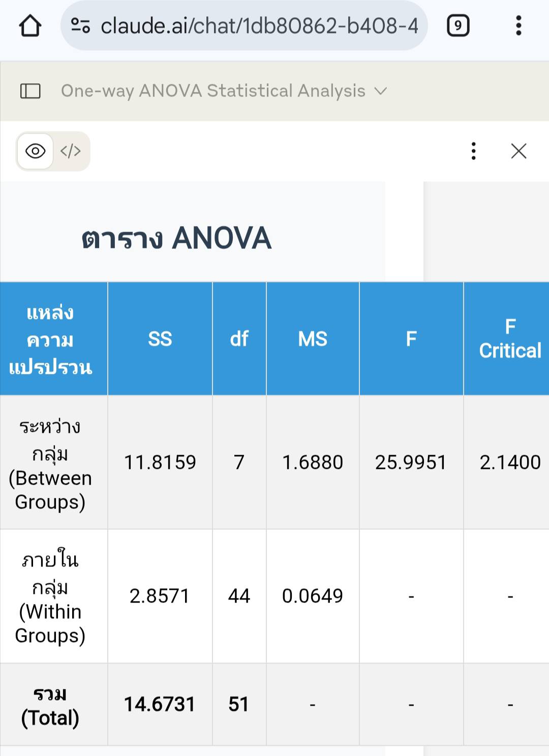Select the Total SS value 14.6731
The image size is (549, 756).
pyautogui.click(x=160, y=704)
